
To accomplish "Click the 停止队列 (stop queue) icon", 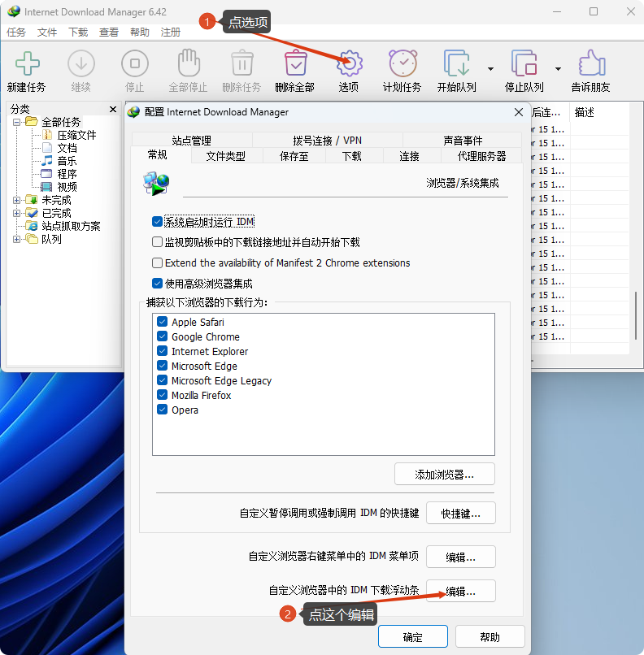I will click(x=524, y=64).
